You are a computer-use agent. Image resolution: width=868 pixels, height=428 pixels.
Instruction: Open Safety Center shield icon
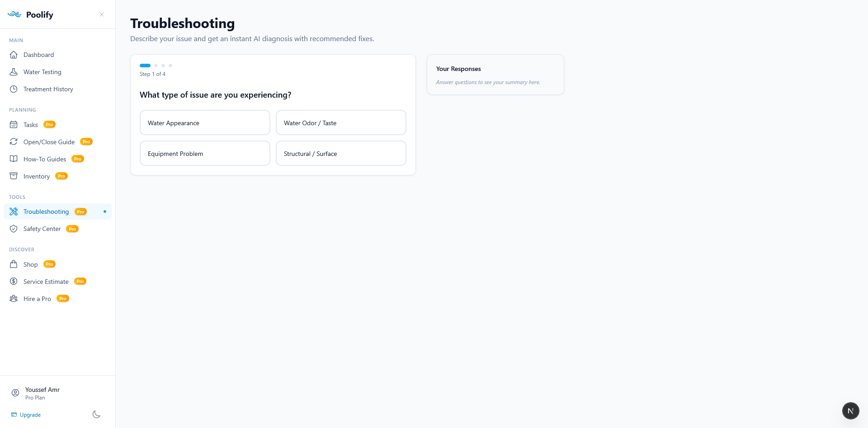14,229
